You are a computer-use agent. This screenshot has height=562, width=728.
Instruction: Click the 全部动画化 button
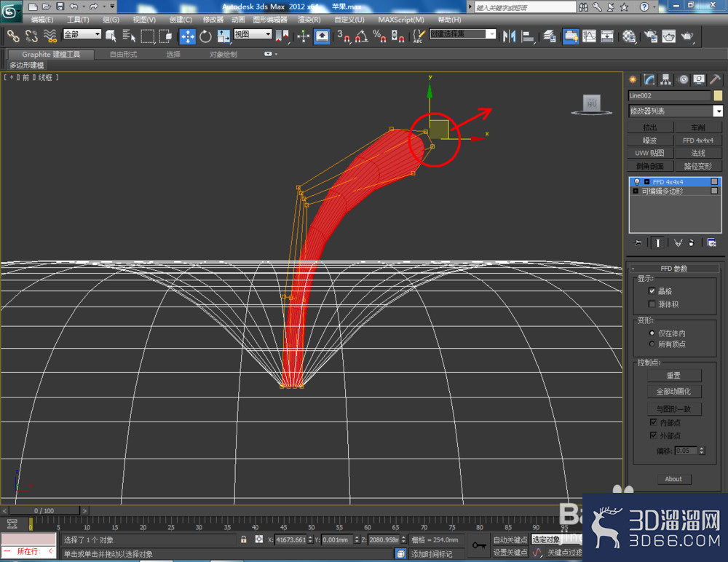pos(673,392)
